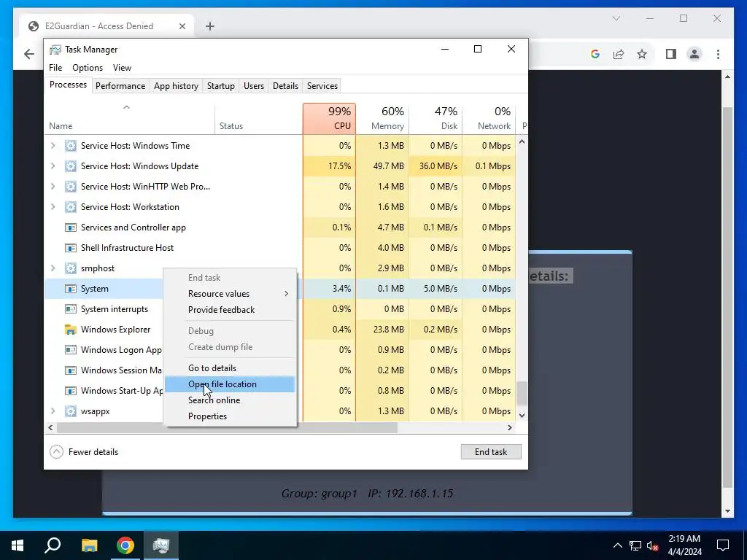
Task: Show hidden tray icons chevron
Action: [x=617, y=545]
